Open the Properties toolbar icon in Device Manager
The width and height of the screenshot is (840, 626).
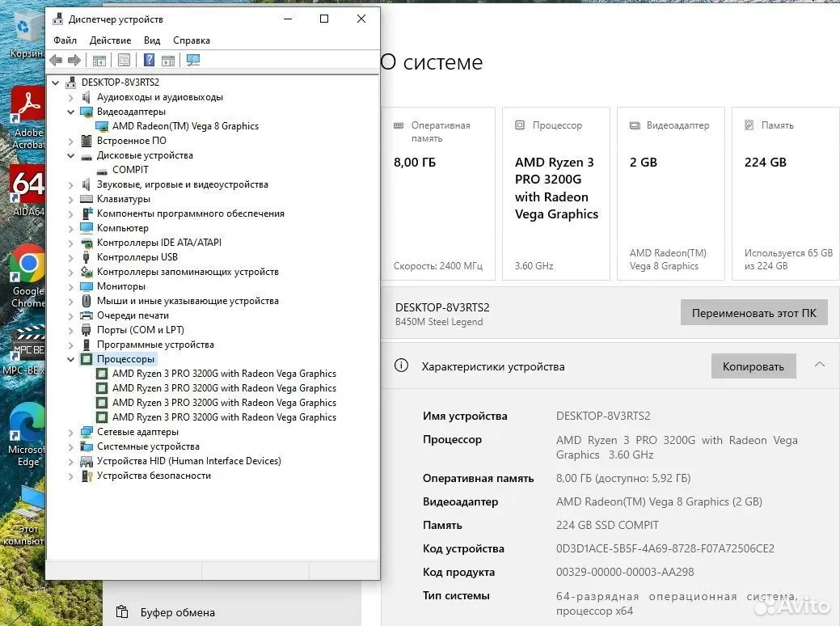[124, 61]
